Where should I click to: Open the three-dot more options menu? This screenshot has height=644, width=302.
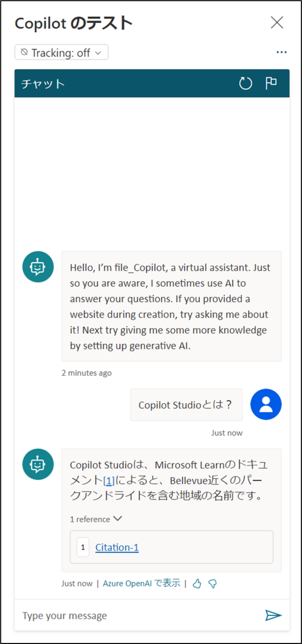(281, 53)
